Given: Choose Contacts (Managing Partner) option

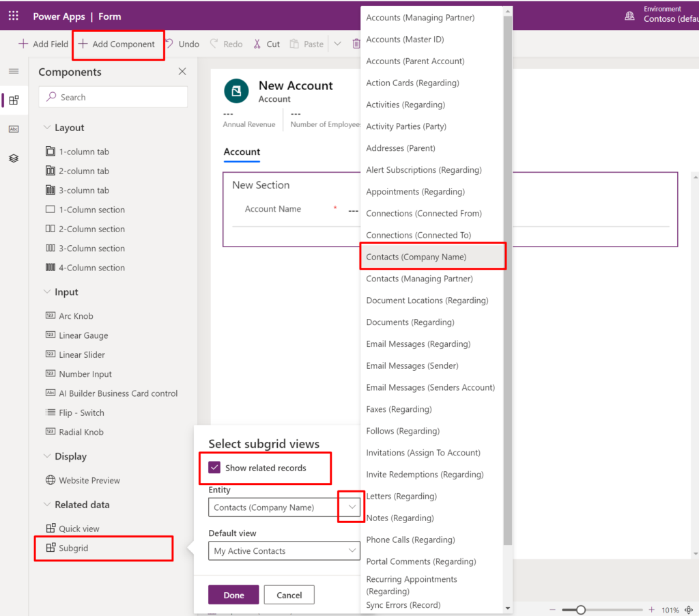Looking at the screenshot, I should coord(432,279).
